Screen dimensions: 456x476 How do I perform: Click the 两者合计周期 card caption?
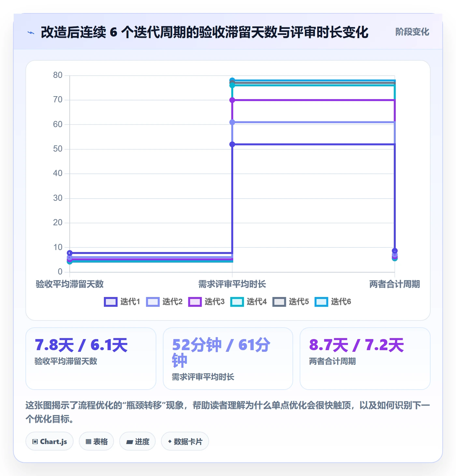[x=332, y=361]
